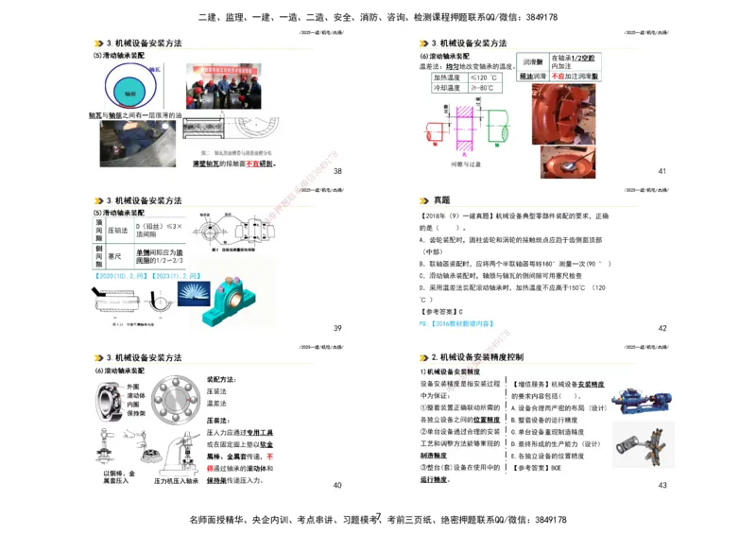Select the sentence 薄壁轴瓦的接触面不宜研刮
The height and width of the screenshot is (535, 756).
coord(234,164)
